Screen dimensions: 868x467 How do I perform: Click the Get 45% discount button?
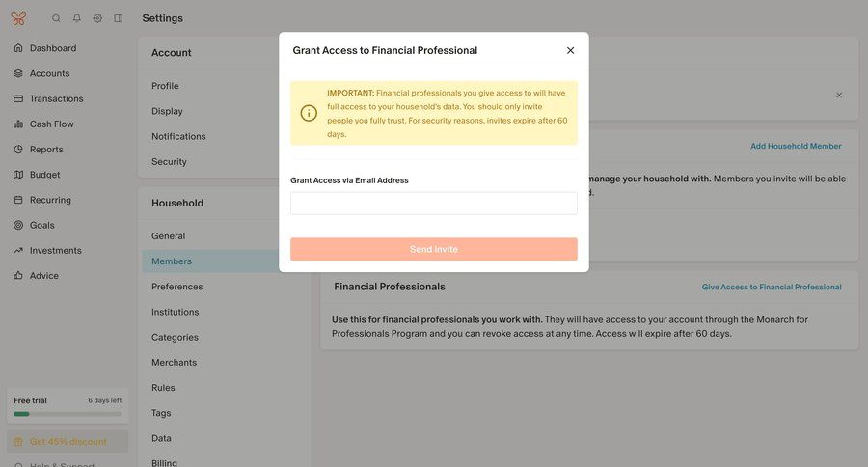coord(68,442)
